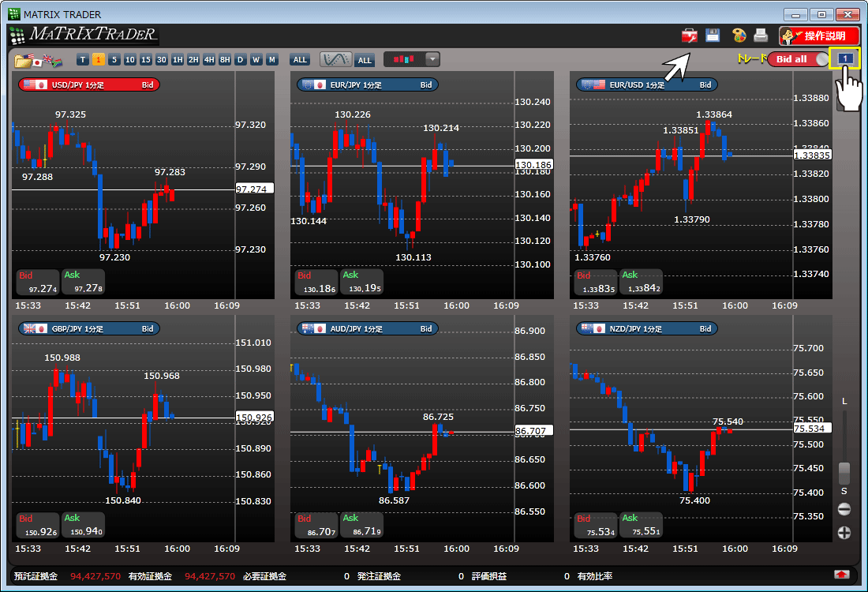The height and width of the screenshot is (592, 868).
Task: Select the candlestick chart type icon
Action: point(404,59)
